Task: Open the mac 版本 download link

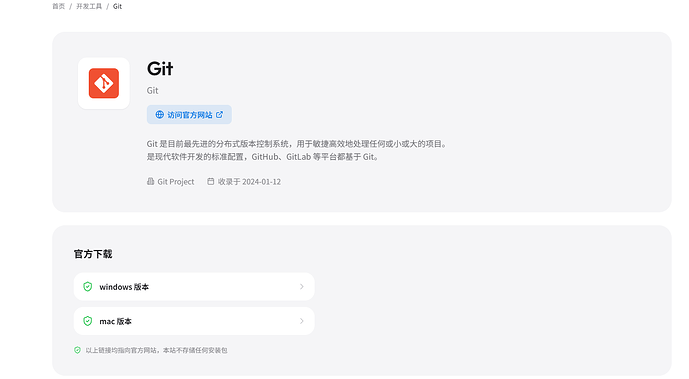Action: coord(194,321)
